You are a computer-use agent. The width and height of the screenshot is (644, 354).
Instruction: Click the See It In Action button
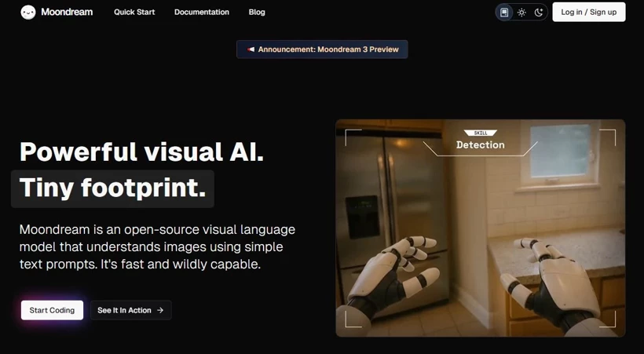click(130, 311)
